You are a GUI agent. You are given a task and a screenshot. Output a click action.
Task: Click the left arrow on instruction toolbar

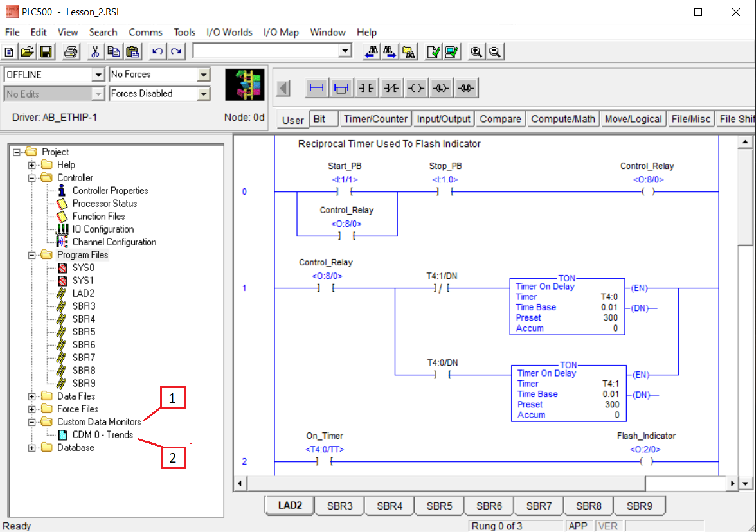pyautogui.click(x=283, y=88)
